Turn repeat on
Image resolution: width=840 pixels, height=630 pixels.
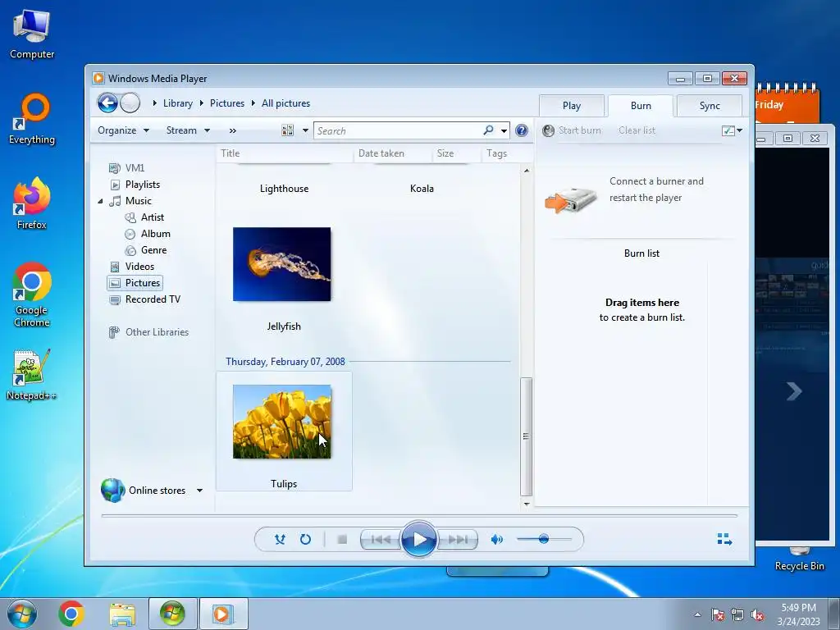tap(305, 540)
